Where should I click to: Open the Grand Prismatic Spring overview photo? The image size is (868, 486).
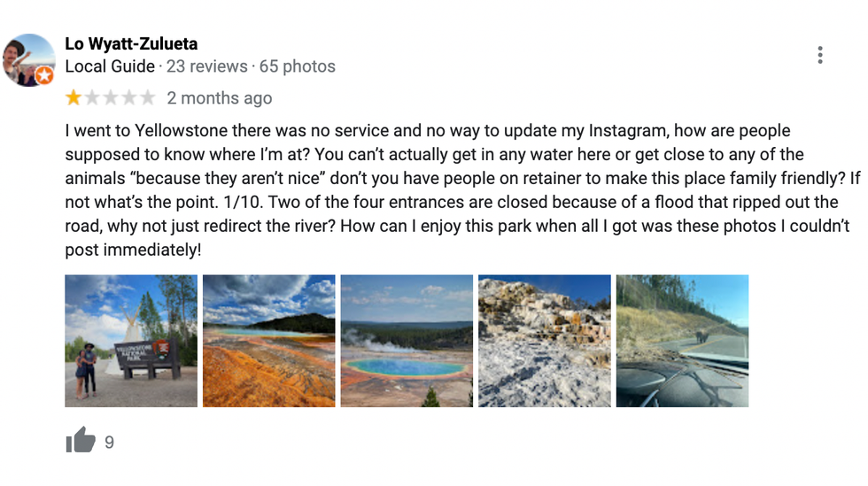407,341
